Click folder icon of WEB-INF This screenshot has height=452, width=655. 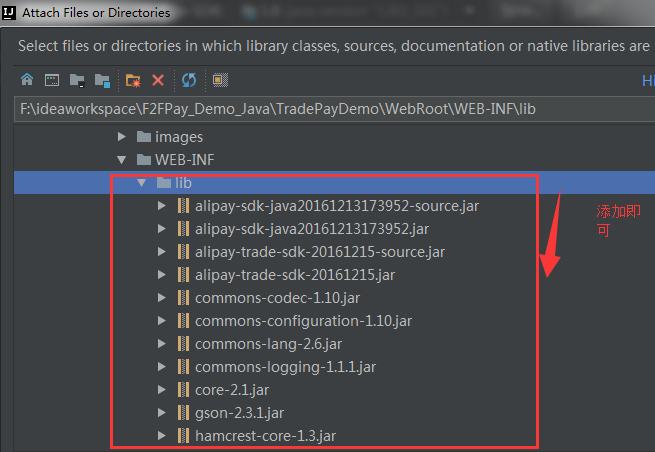pyautogui.click(x=144, y=159)
